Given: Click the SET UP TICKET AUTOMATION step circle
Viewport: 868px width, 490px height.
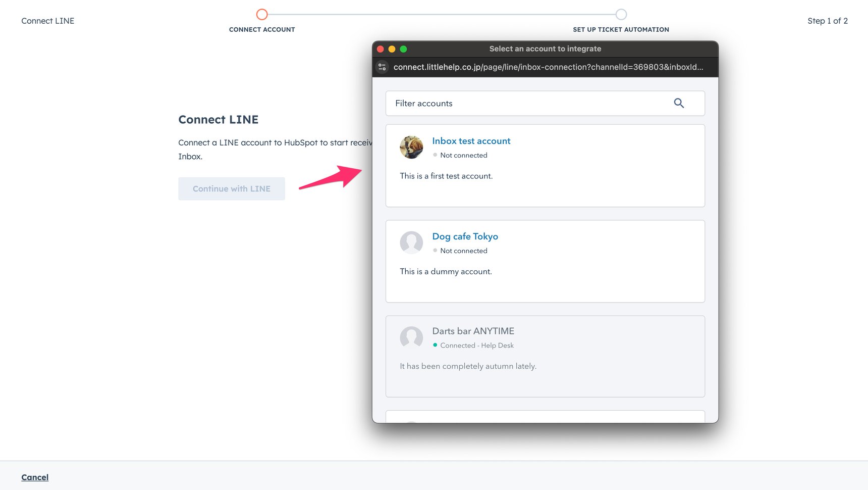Looking at the screenshot, I should click(x=621, y=14).
